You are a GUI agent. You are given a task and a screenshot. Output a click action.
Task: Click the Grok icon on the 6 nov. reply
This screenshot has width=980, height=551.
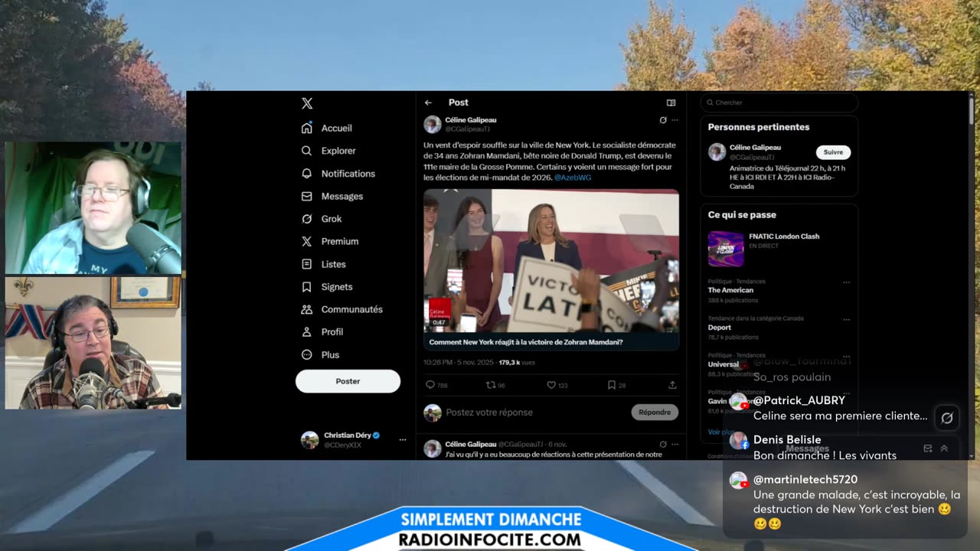[x=663, y=444]
